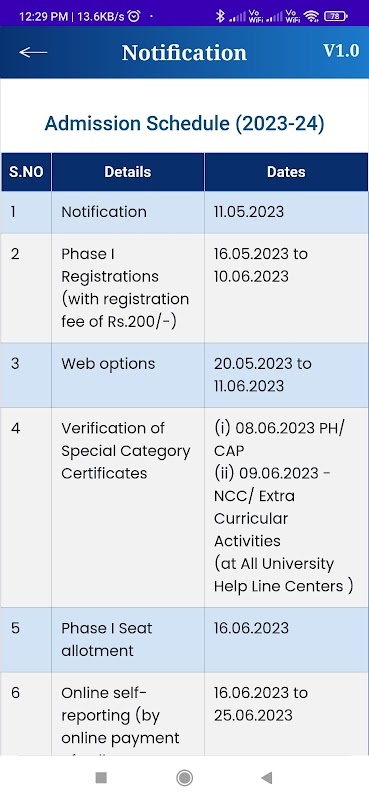This screenshot has width=369, height=800.
Task: Tap the WiFi icon in status bar
Action: [x=311, y=16]
